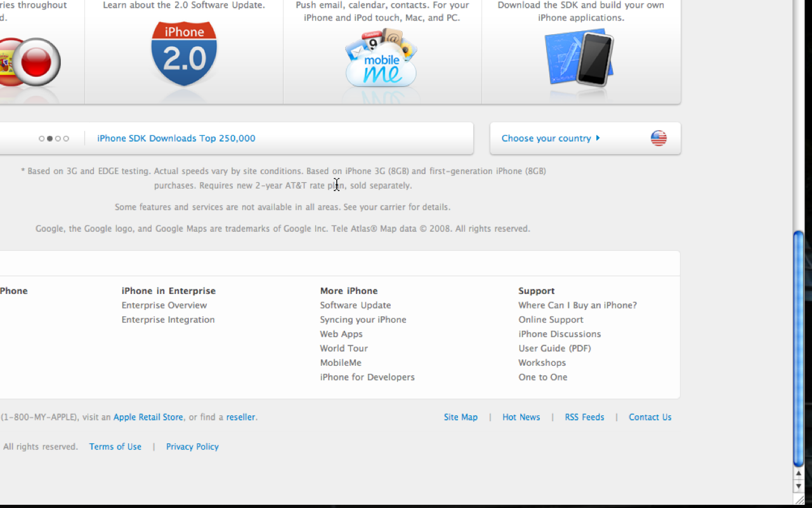Open One to One link
This screenshot has width=812, height=508.
coord(543,377)
